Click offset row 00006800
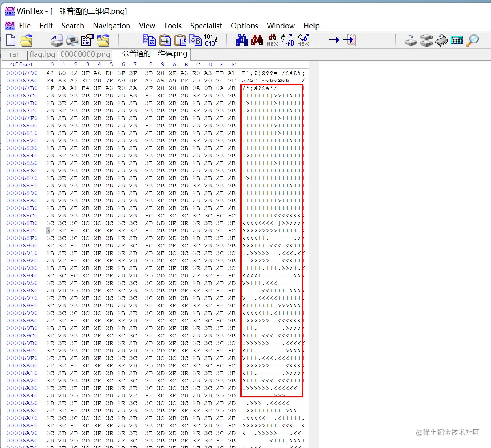The width and height of the screenshot is (491, 448). pyautogui.click(x=22, y=126)
